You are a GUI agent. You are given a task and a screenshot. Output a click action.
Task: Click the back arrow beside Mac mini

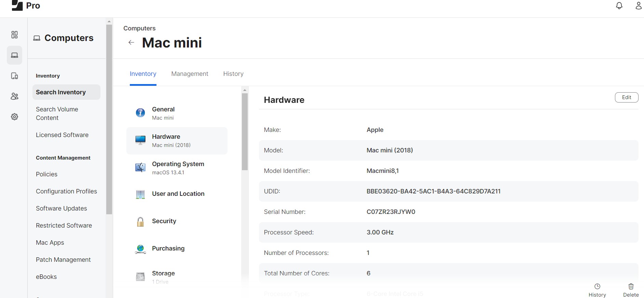(x=131, y=43)
